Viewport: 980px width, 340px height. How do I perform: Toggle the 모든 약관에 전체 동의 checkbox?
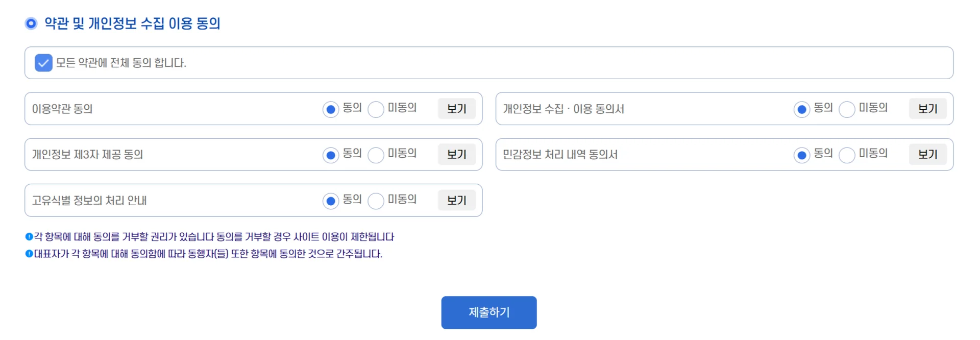coord(43,63)
